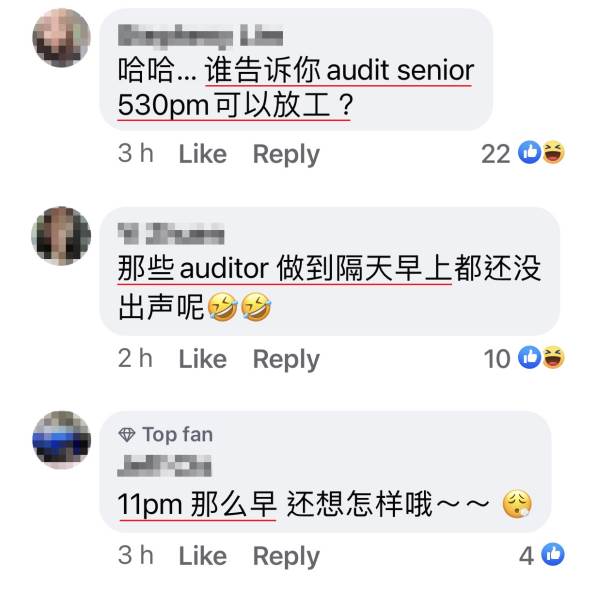Click the Top fan diamond badge icon

tap(127, 434)
